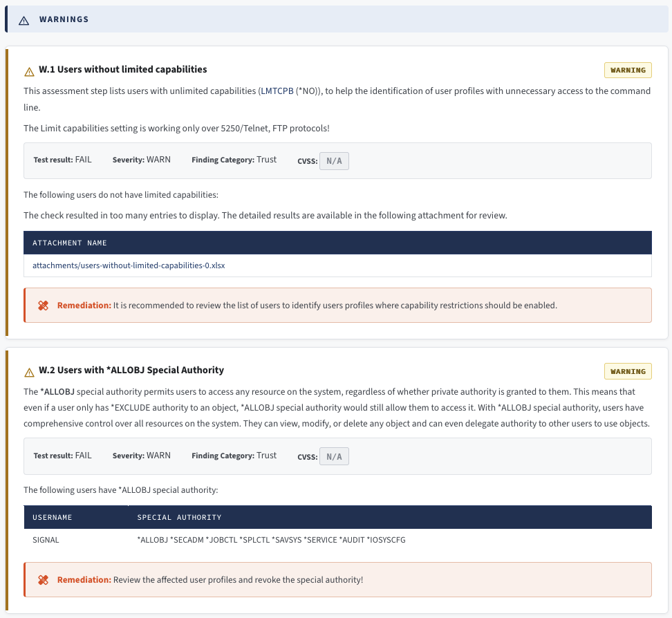
Task: Click the WARNING badge on W.1 card
Action: pyautogui.click(x=628, y=71)
